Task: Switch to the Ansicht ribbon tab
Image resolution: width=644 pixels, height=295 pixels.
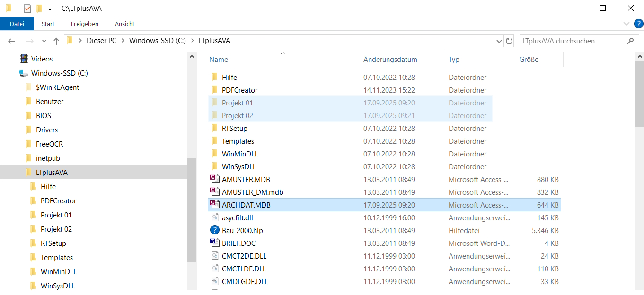Action: tap(124, 24)
